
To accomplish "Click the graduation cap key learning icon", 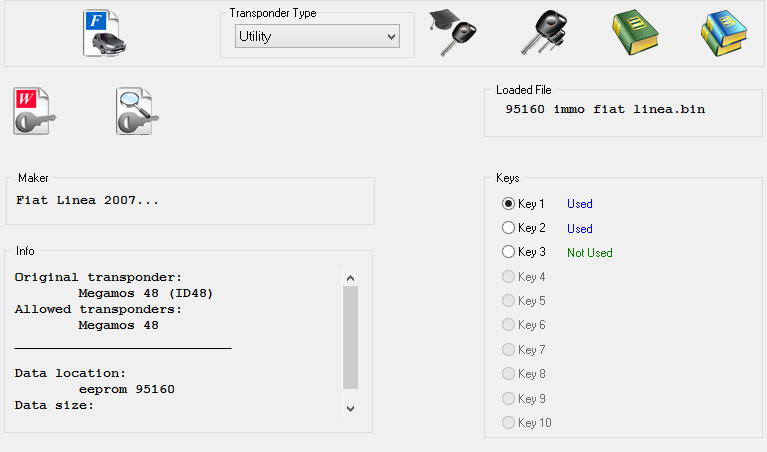I will [x=453, y=32].
